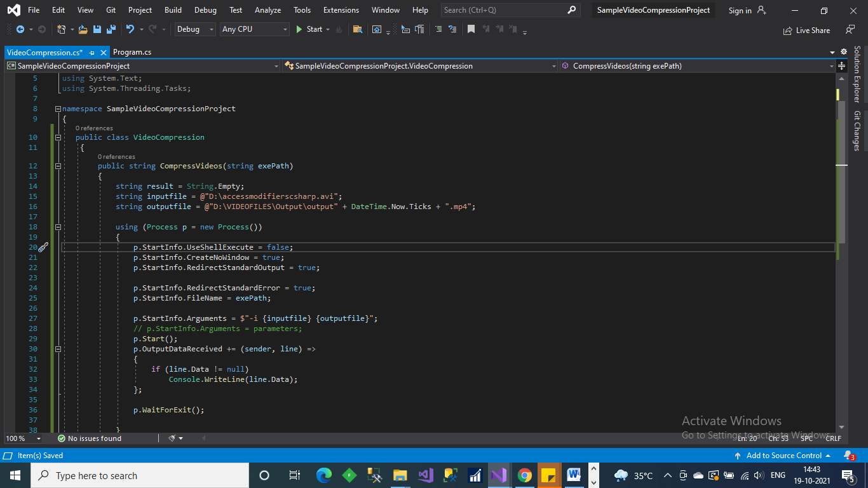Open Microsoft Edge from taskbar

pyautogui.click(x=324, y=475)
